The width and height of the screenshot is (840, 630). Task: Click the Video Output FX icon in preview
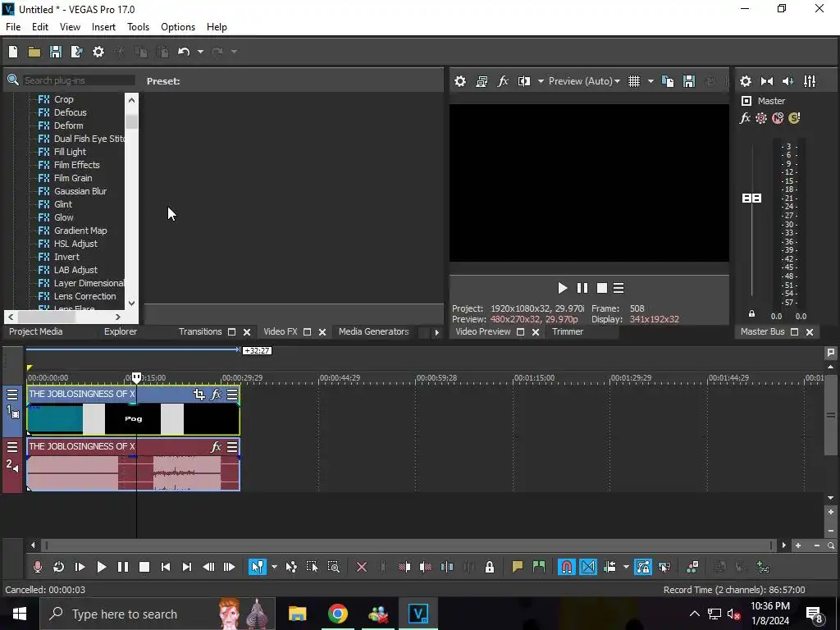[503, 81]
